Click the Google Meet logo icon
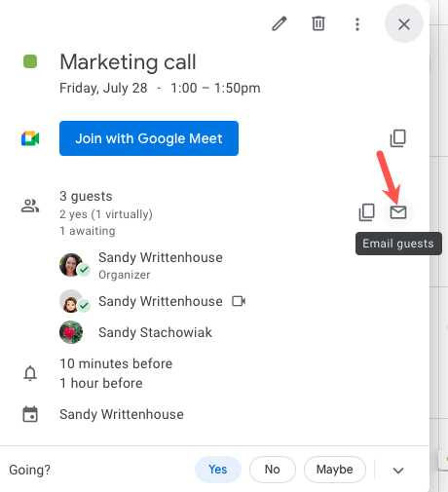This screenshot has height=492, width=448. point(30,138)
